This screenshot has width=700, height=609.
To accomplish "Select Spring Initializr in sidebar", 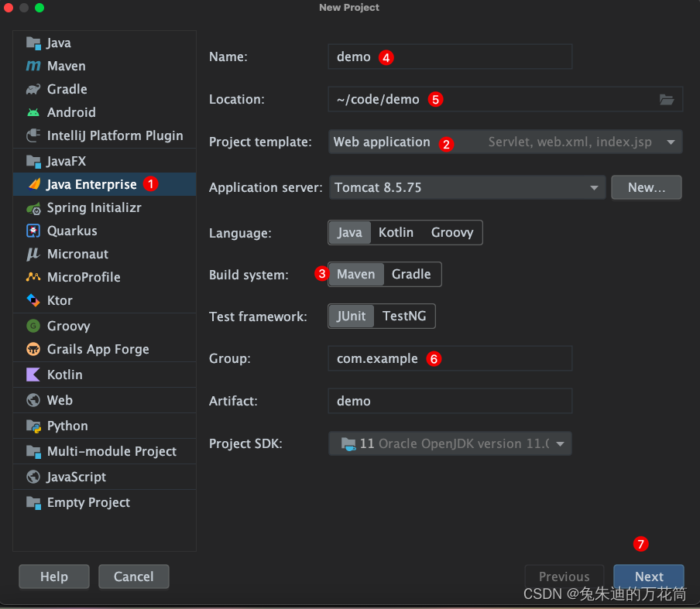I will 105,208.
